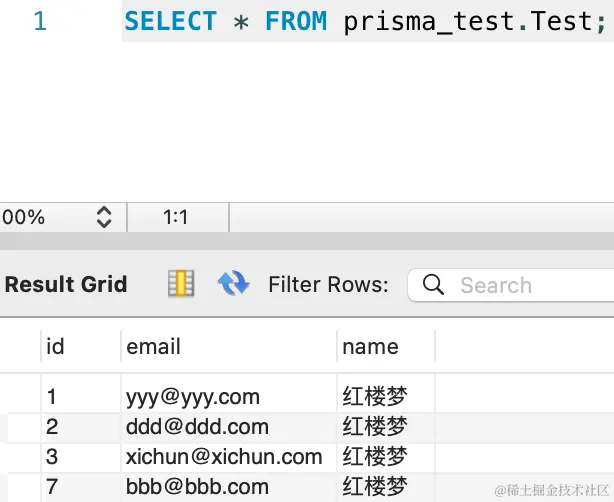Viewport: 614px width, 502px height.
Task: Click the result grid form editor icon
Action: click(x=181, y=283)
